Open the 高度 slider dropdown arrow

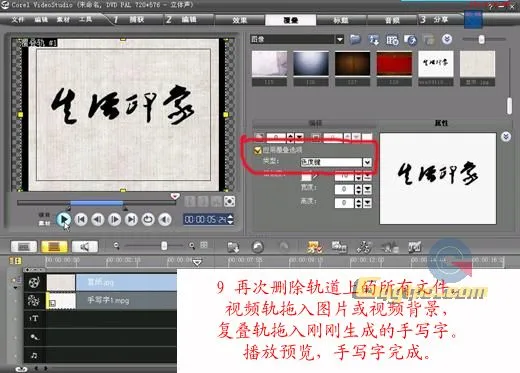point(367,203)
